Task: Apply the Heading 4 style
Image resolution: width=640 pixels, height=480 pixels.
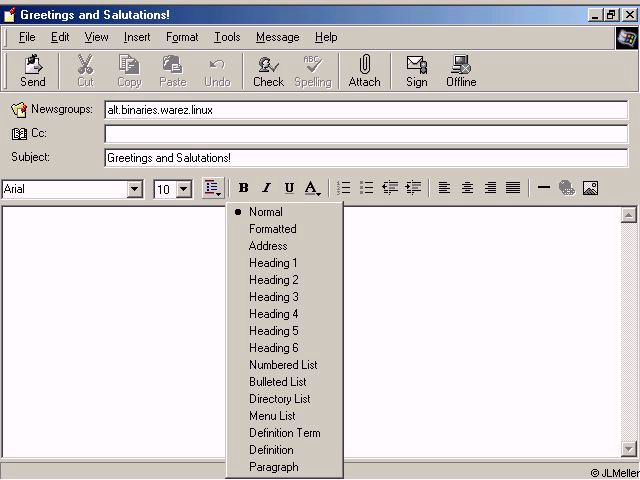Action: 284,314
